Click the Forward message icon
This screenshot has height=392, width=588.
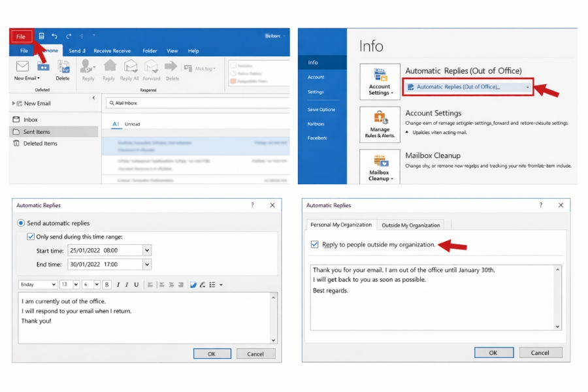(x=152, y=67)
